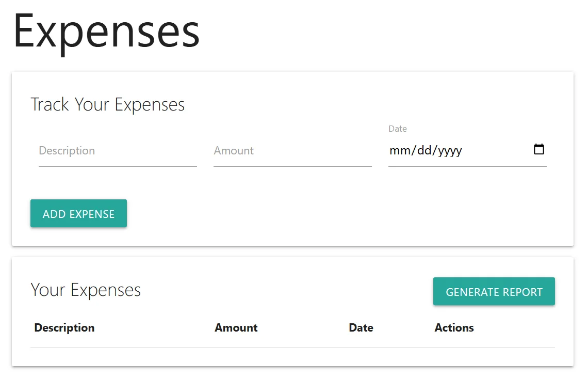Click the Date column header
Screen dimensions: 588x377
tap(361, 327)
